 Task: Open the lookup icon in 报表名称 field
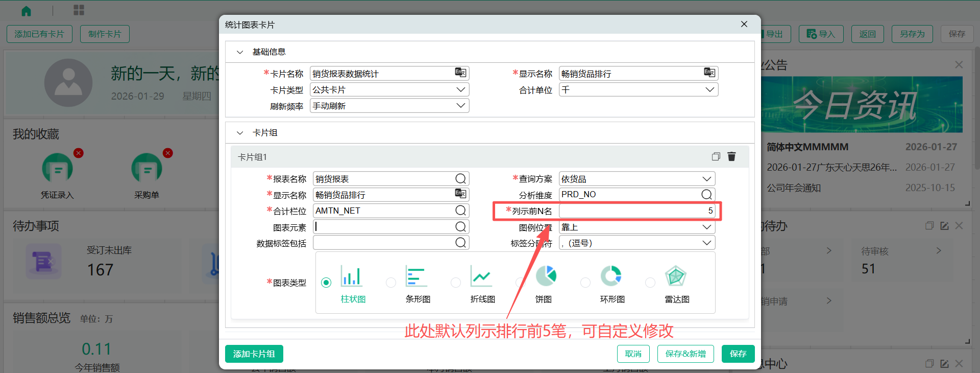460,178
